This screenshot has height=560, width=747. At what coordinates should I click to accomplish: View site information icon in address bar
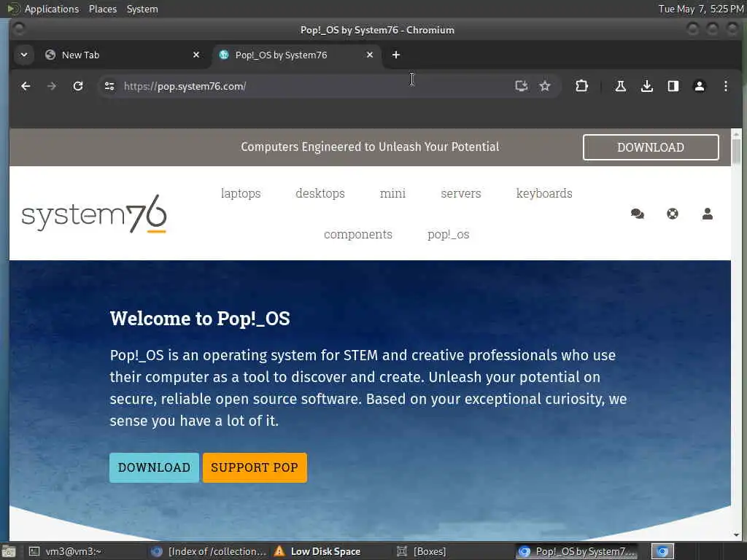pyautogui.click(x=109, y=86)
